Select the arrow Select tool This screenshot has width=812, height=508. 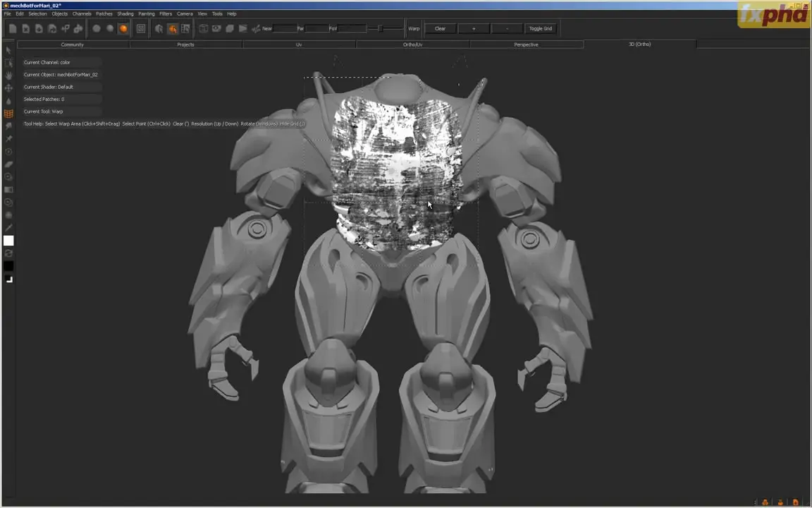8,50
